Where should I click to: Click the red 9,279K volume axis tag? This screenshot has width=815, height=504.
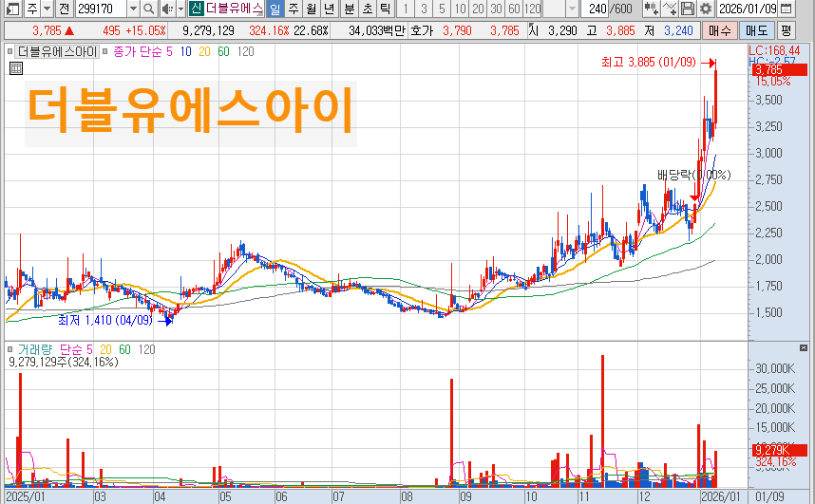click(x=780, y=450)
